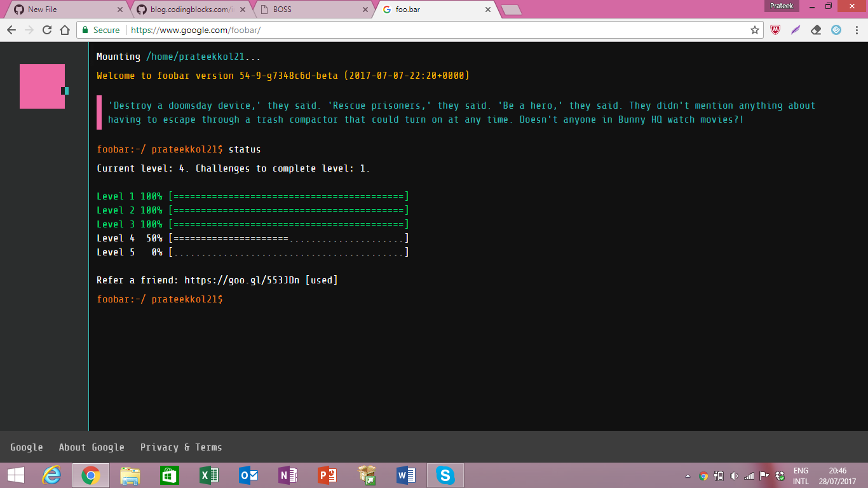This screenshot has width=868, height=488.
Task: Open File Explorer from taskbar
Action: [130, 475]
